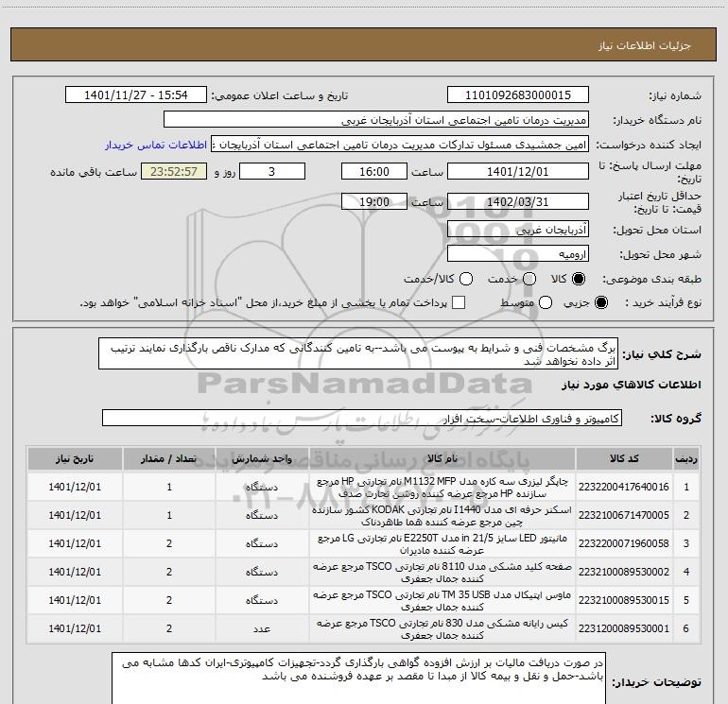Click the تعداد / مقدار column header
Screen dimensions: 728x704
pyautogui.click(x=169, y=459)
